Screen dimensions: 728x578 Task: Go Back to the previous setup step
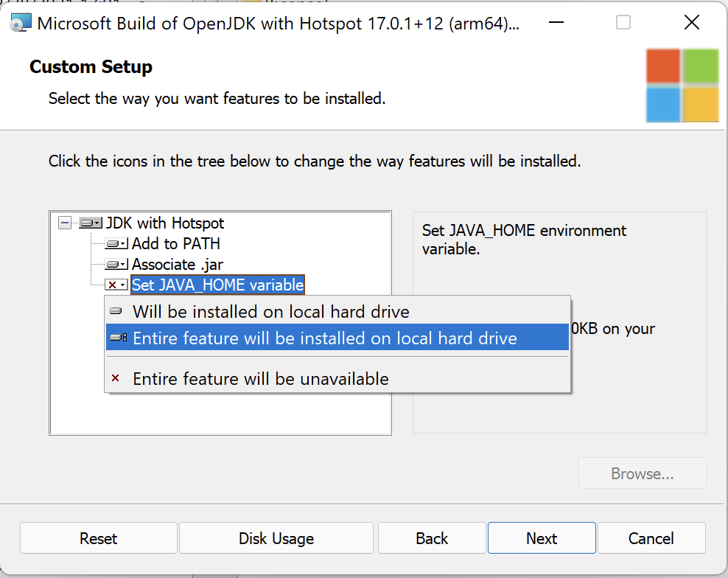click(432, 538)
